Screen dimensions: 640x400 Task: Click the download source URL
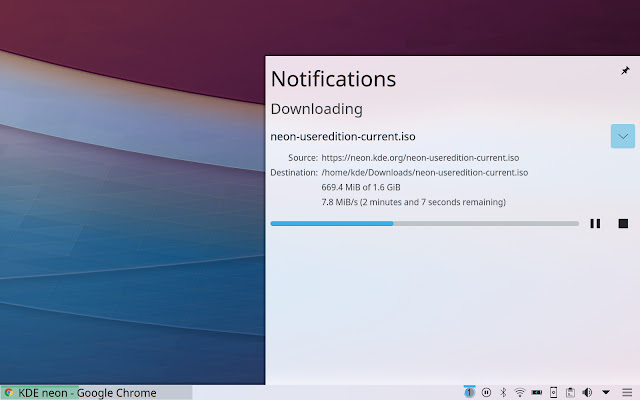420,158
